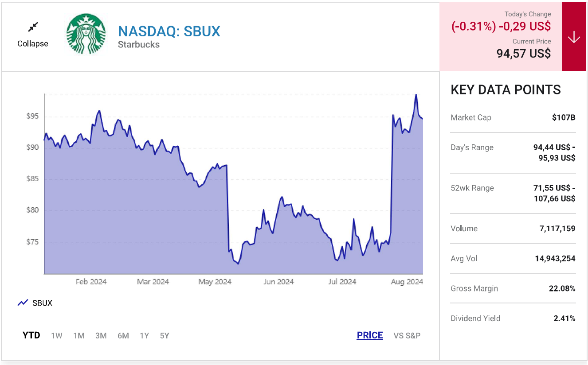Select the PRICE chart view

pos(370,335)
